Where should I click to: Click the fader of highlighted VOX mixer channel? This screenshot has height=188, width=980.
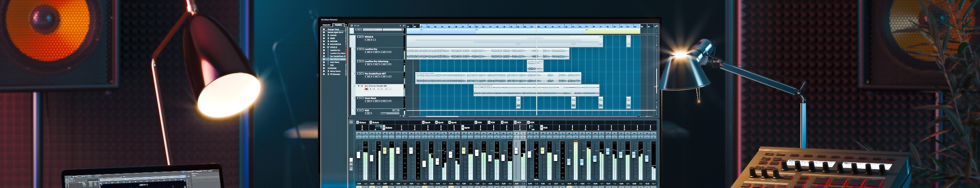517,151
